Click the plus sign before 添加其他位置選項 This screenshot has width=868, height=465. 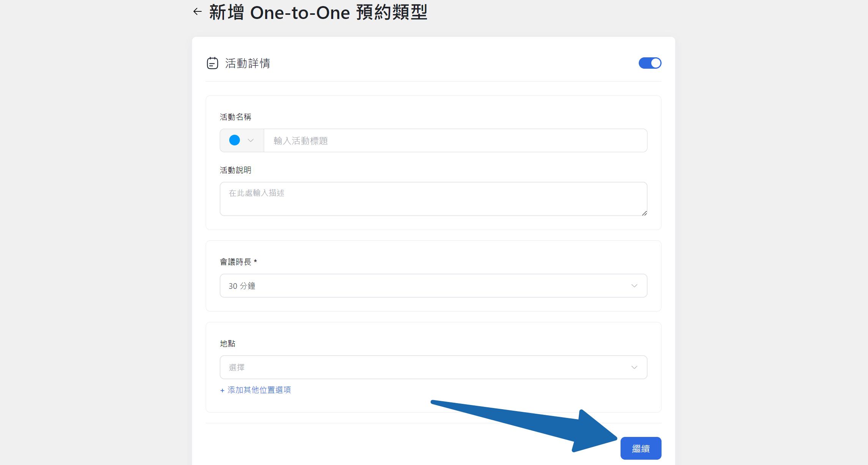(x=222, y=390)
